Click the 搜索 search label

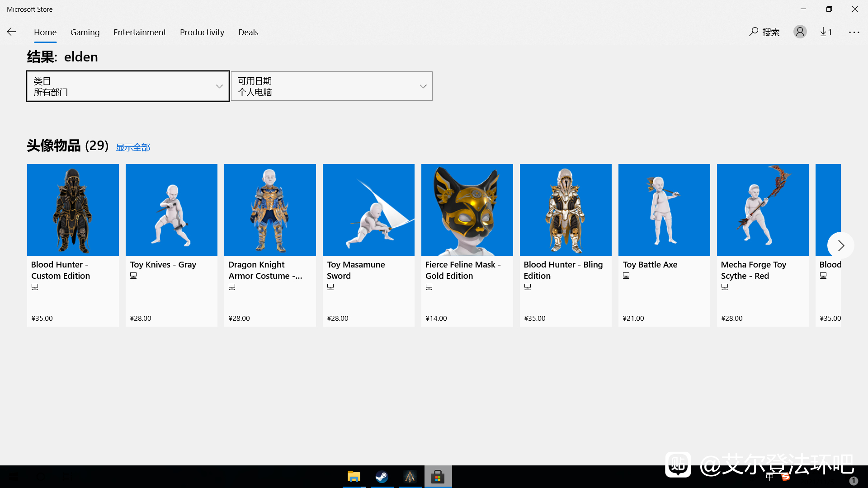pyautogui.click(x=771, y=32)
